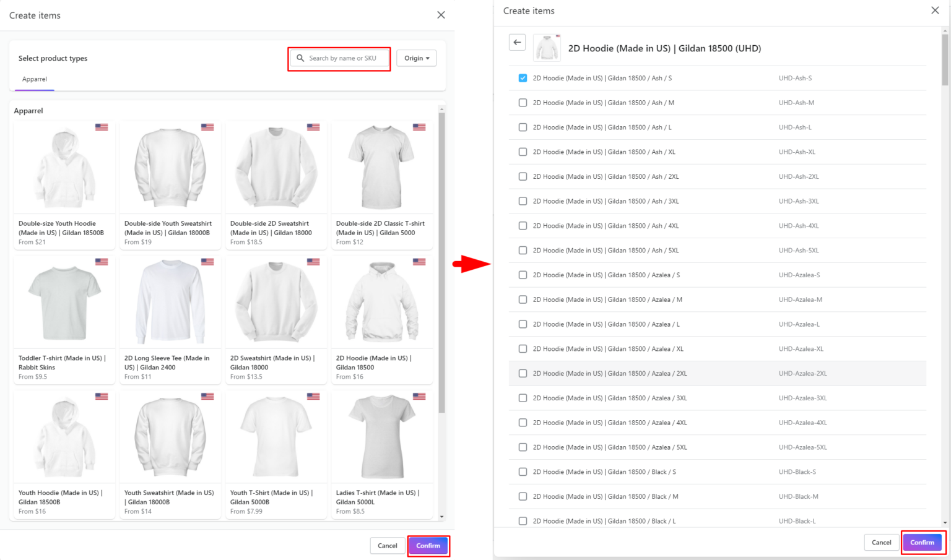Image resolution: width=951 pixels, height=560 pixels.
Task: Select the Double-side 2D Classic T-shirt image
Action: [382, 168]
